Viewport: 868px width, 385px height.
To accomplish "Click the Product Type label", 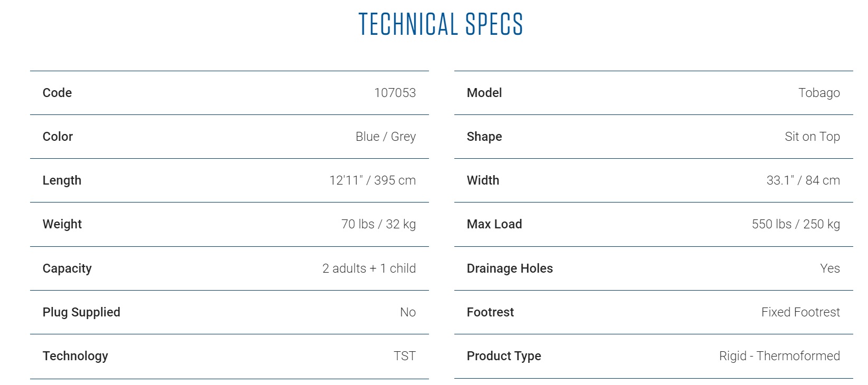I will [x=504, y=356].
